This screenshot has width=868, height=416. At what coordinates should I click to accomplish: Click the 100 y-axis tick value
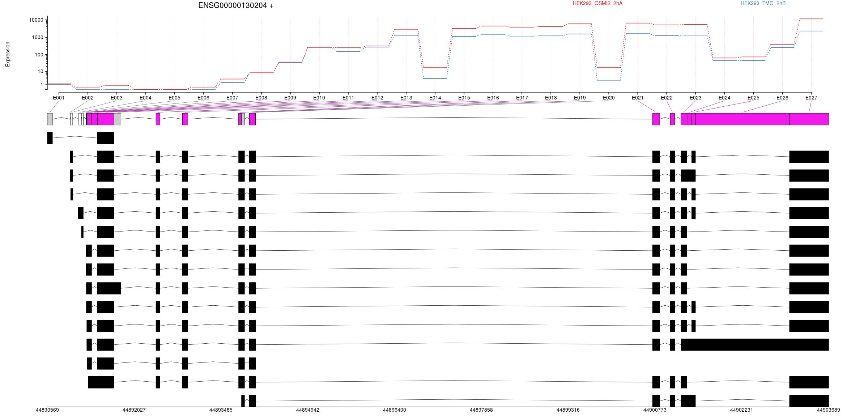click(x=39, y=55)
